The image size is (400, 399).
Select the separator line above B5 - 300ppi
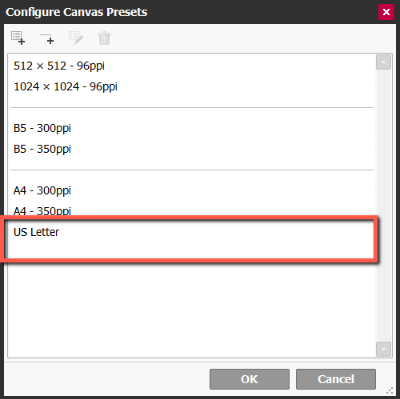point(192,108)
